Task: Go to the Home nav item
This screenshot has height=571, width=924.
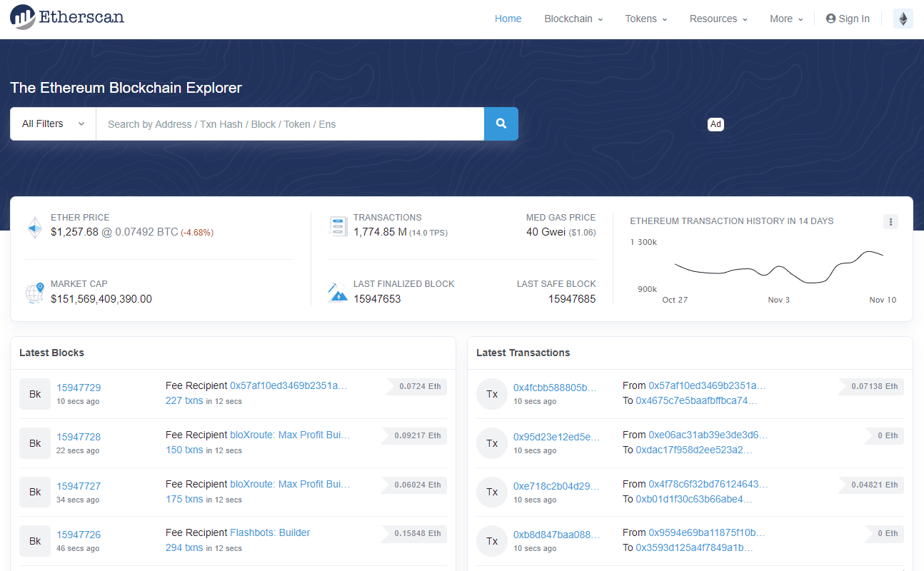Action: (x=508, y=19)
